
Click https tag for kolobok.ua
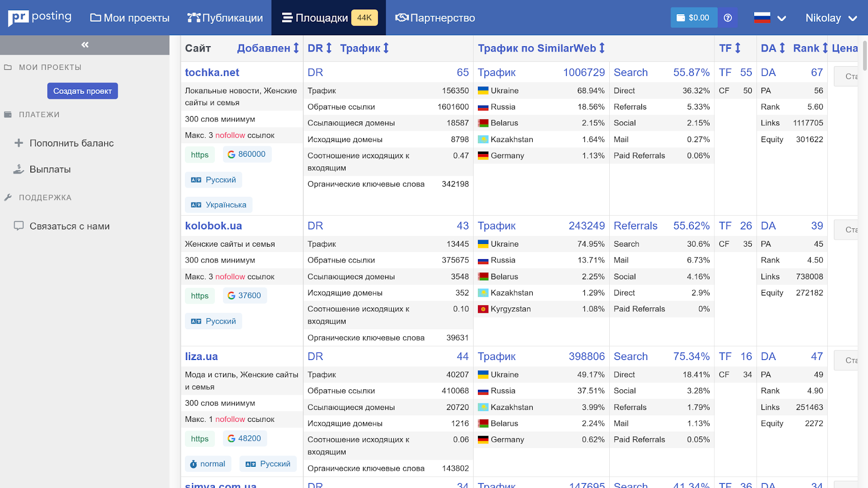[x=200, y=296]
